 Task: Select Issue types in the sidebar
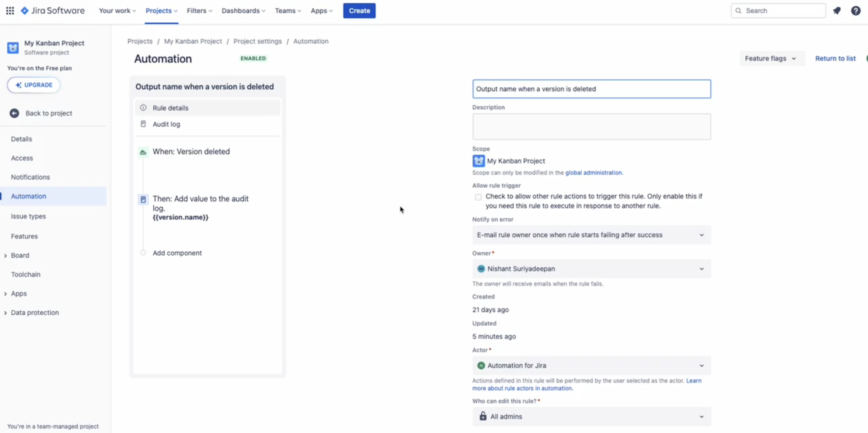pos(28,216)
